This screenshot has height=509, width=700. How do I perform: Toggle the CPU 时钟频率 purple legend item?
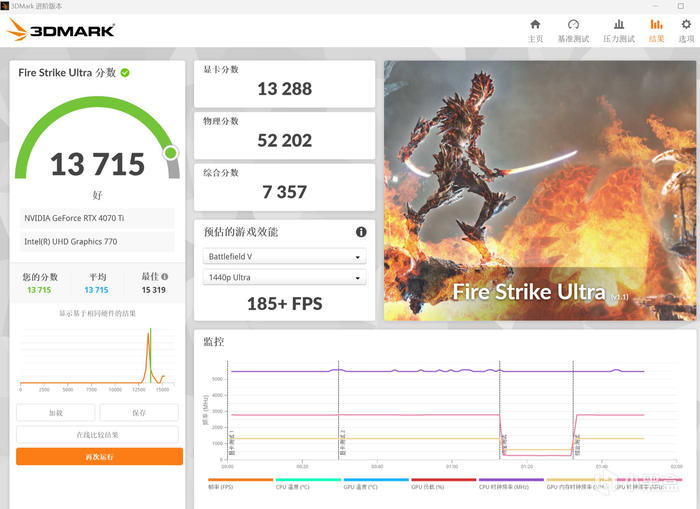pos(511,484)
